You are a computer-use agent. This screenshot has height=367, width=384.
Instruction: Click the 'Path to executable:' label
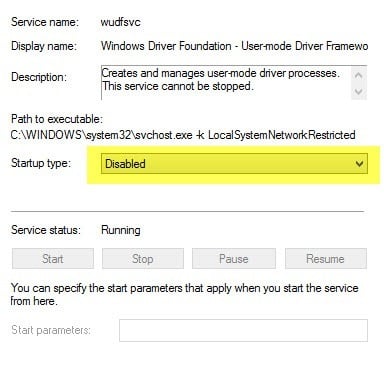(x=57, y=119)
